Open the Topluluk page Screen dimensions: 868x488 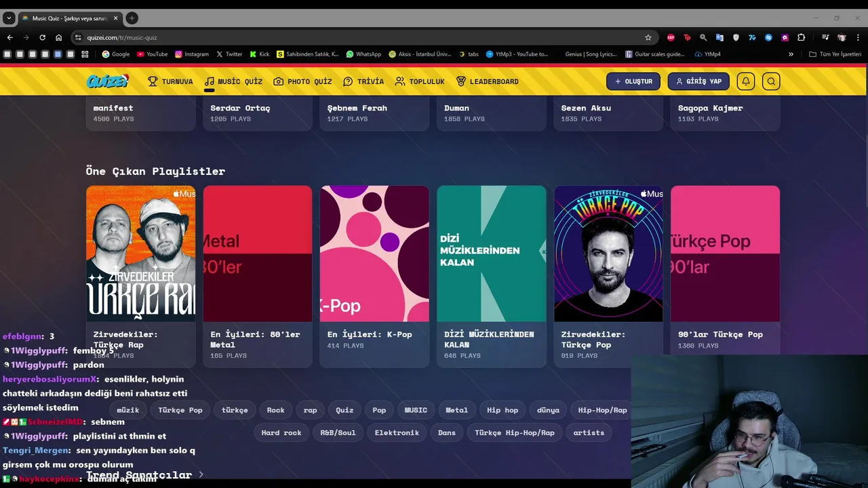pyautogui.click(x=420, y=81)
